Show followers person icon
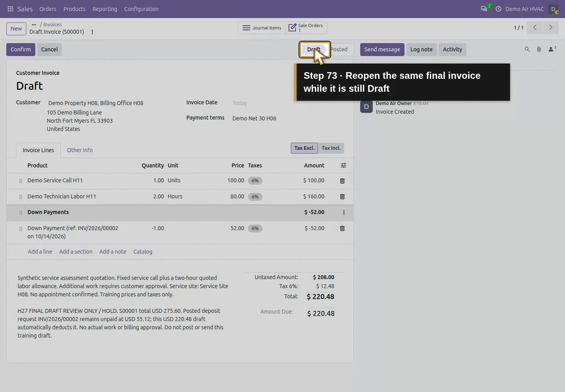Image resolution: width=565 pixels, height=392 pixels. pyautogui.click(x=552, y=49)
